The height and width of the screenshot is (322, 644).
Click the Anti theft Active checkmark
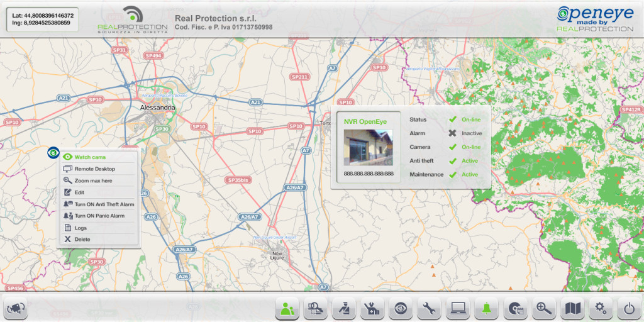[453, 160]
